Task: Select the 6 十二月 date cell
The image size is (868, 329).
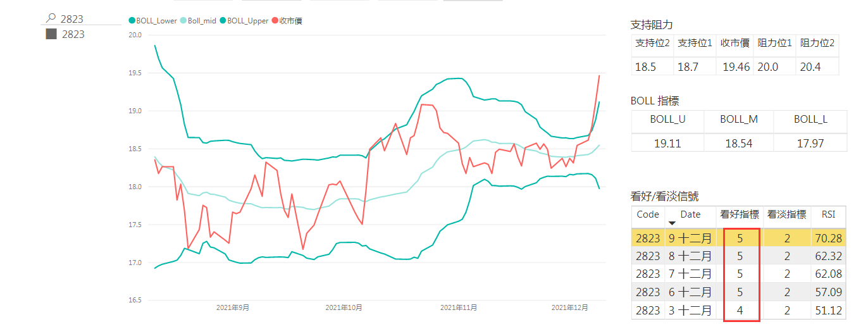Action: point(690,292)
